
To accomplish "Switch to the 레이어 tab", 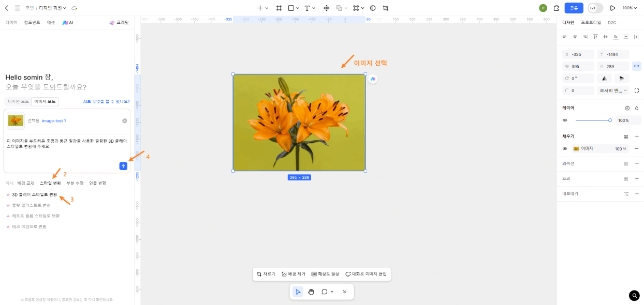I will [11, 23].
